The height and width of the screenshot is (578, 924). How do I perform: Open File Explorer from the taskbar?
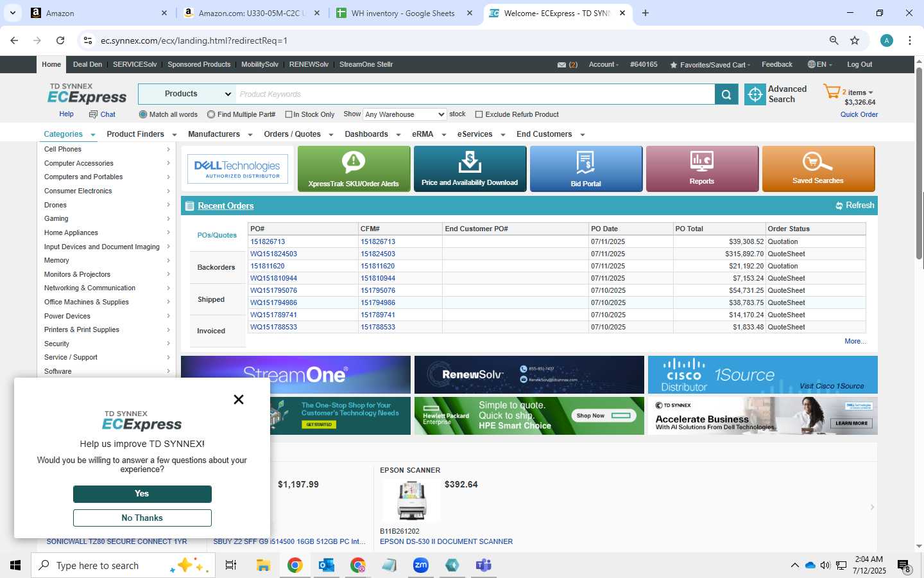pos(263,565)
